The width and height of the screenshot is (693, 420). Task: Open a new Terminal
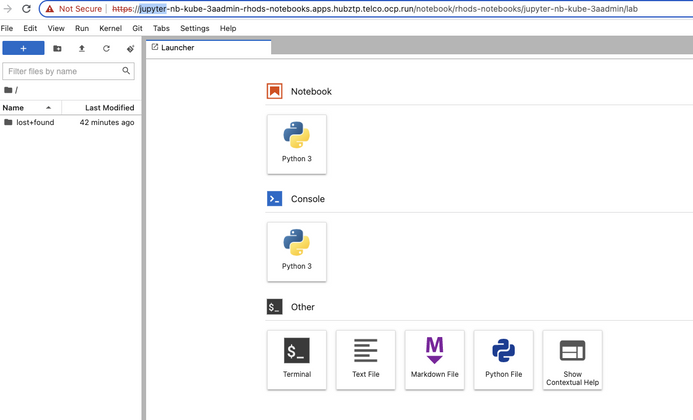(x=297, y=360)
